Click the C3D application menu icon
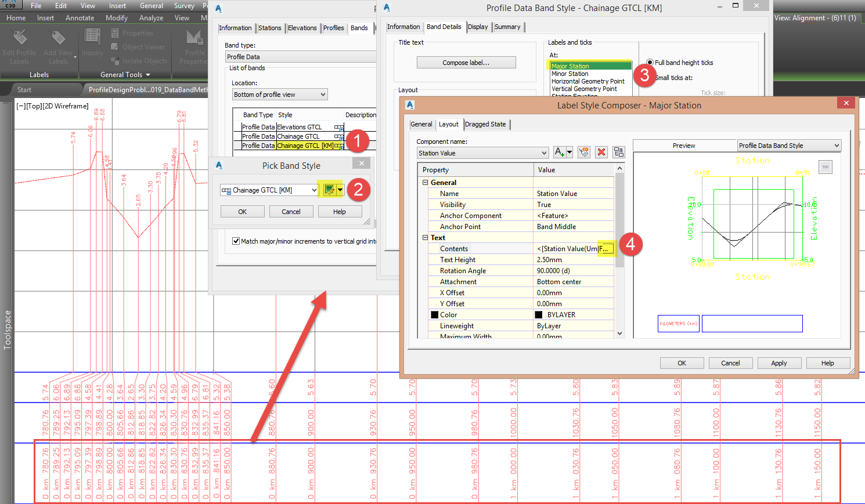This screenshot has height=504, width=865. click(11, 5)
